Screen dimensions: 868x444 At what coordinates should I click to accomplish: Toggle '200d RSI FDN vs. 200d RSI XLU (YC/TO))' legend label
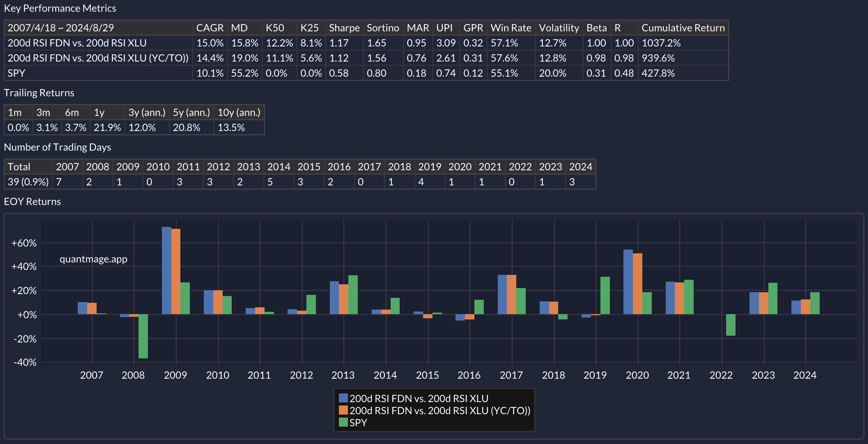pos(440,410)
